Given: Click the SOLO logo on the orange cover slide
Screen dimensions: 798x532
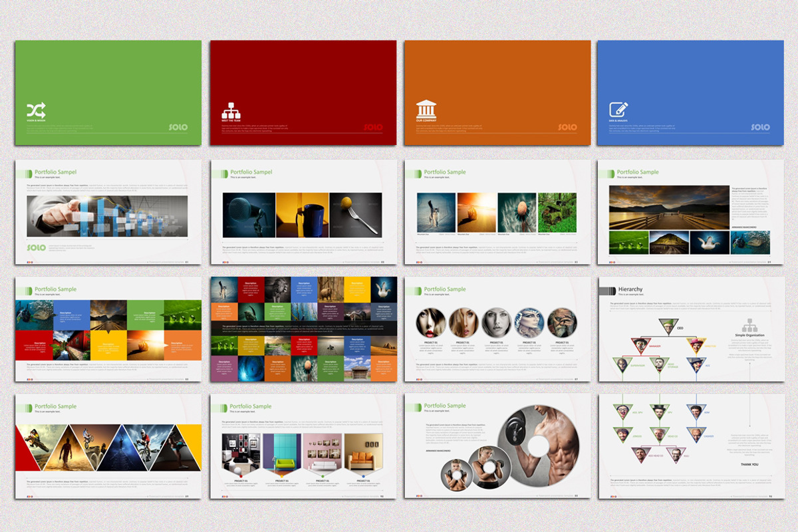Looking at the screenshot, I should (x=567, y=127).
